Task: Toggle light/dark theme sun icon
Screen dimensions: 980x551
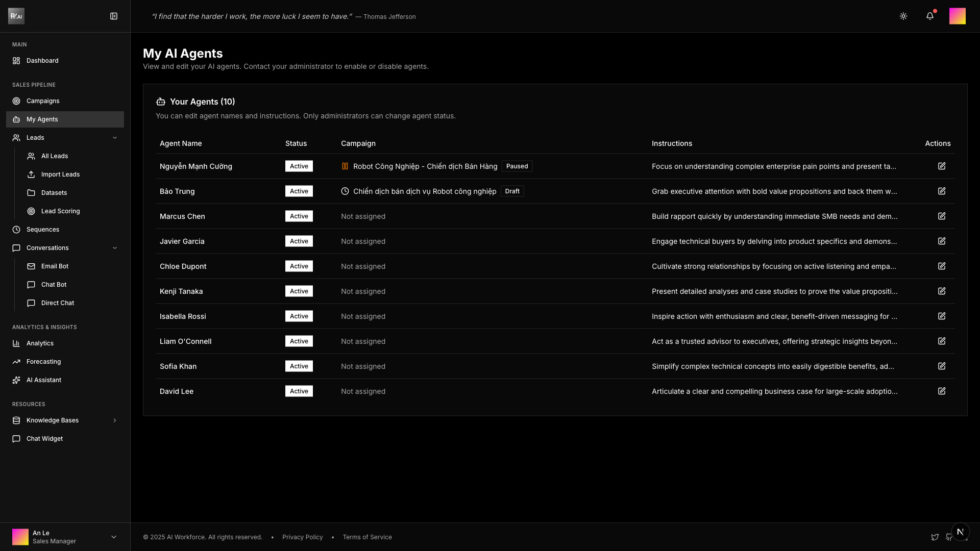Action: [903, 16]
